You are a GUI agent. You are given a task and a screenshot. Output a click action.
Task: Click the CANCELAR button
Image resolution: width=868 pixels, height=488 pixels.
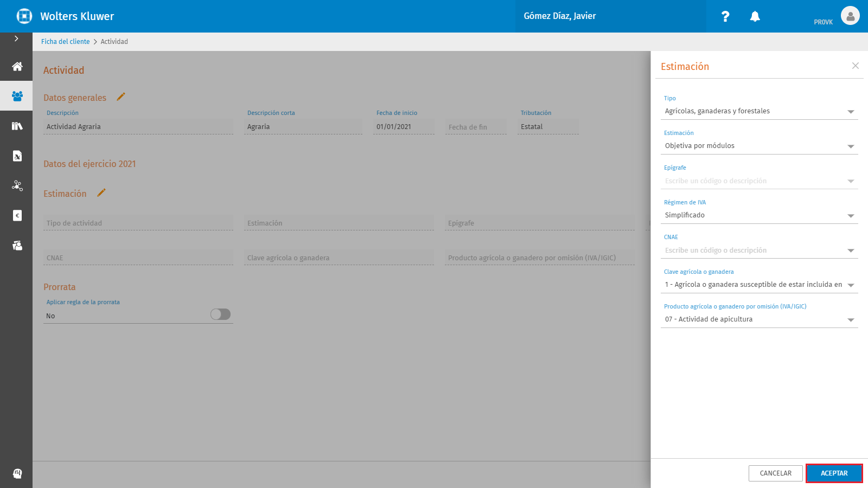pyautogui.click(x=775, y=473)
